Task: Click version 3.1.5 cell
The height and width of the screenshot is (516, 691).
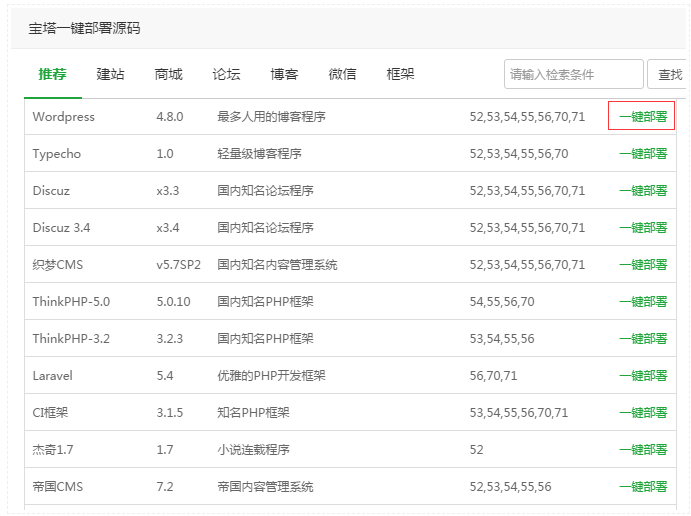Action: click(x=170, y=413)
